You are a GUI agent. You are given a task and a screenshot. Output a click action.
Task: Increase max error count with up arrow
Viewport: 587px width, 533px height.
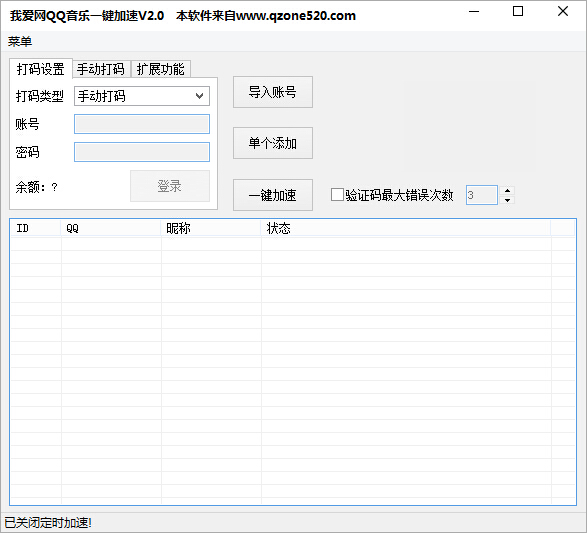coord(507,191)
